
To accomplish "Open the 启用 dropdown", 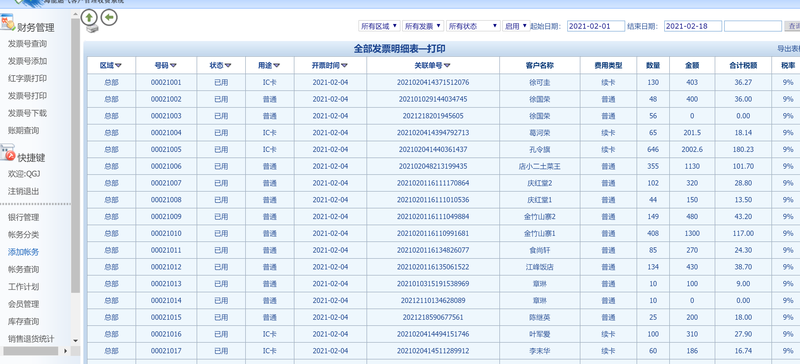I will pos(516,26).
